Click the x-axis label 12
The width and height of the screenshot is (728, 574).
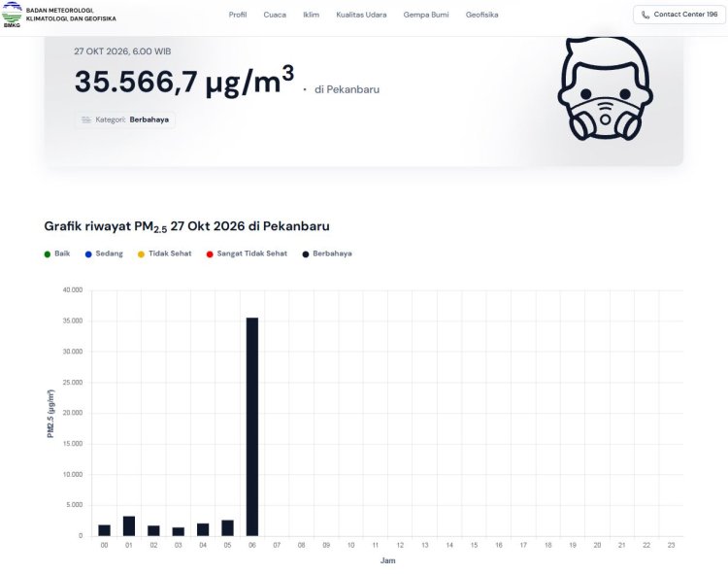pyautogui.click(x=400, y=545)
